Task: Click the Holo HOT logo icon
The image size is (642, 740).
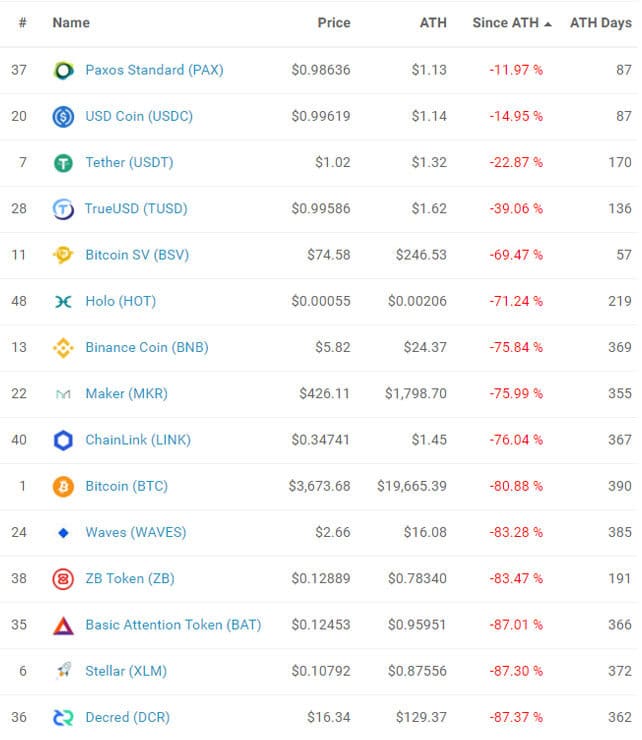Action: coord(63,301)
